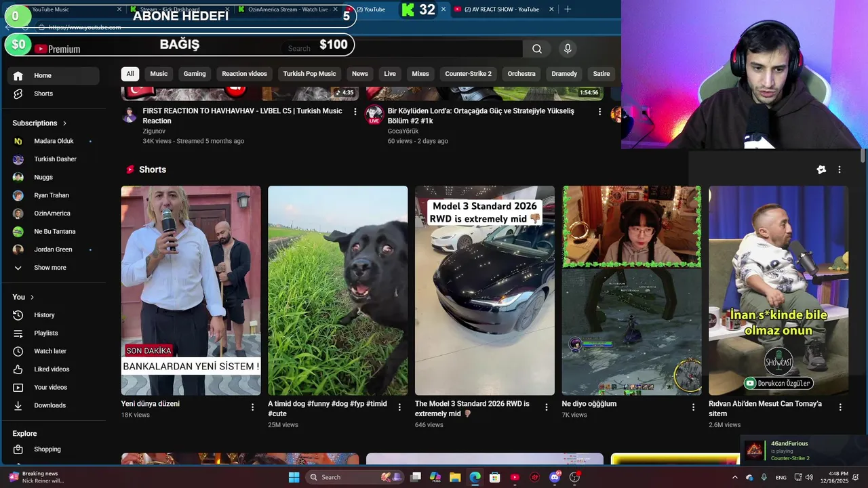Open options menu for FIRST REACTION TO HAVHAVHAV video

point(355,112)
